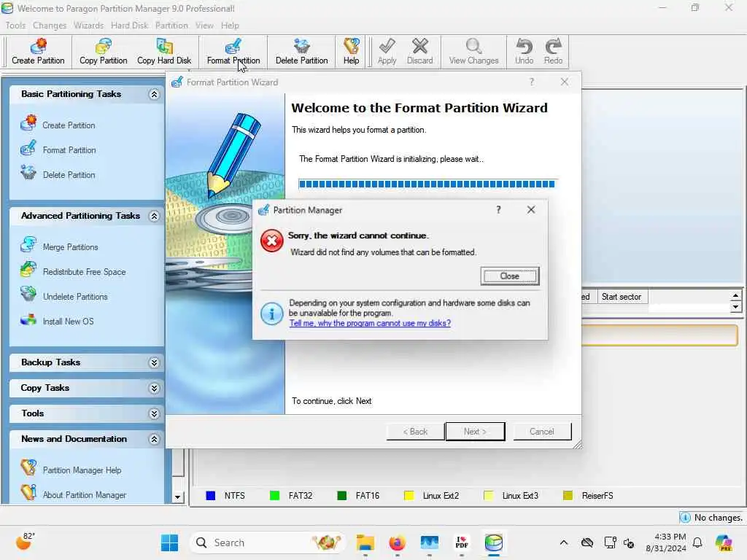This screenshot has height=560, width=747.
Task: Click partition list scroll up arrow
Action: click(735, 295)
